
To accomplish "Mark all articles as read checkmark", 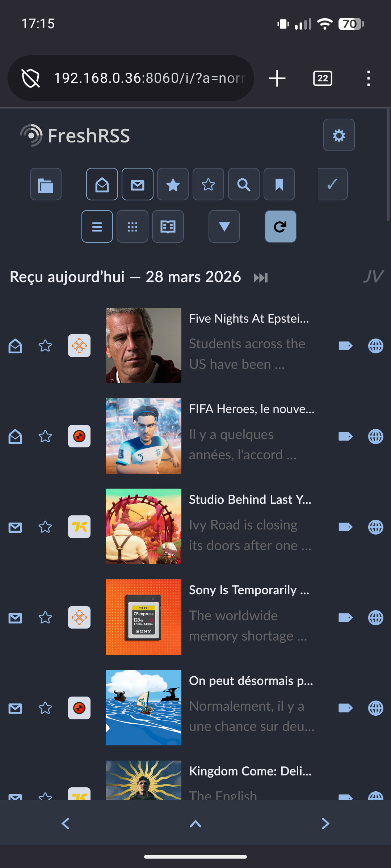I will (332, 184).
